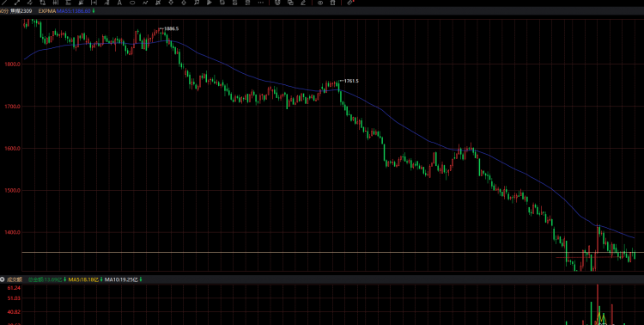Click the EXPMA indicator label
The height and width of the screenshot is (325, 644).
47,11
